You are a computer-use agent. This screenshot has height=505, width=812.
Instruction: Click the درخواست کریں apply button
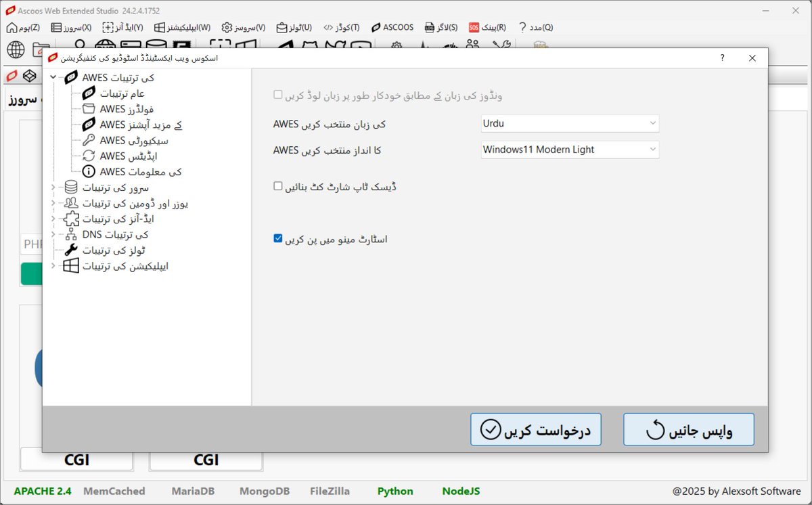[536, 430]
